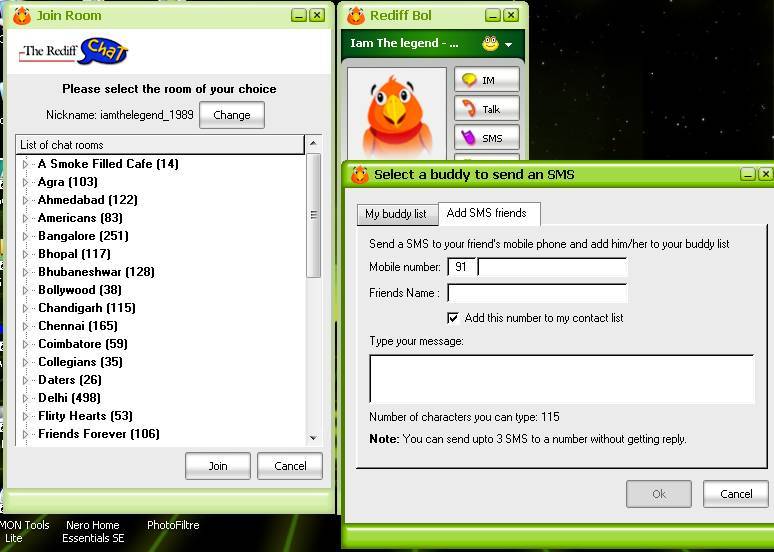The height and width of the screenshot is (552, 774).
Task: Click the chat rooms list scrollbar down arrow
Action: click(313, 437)
